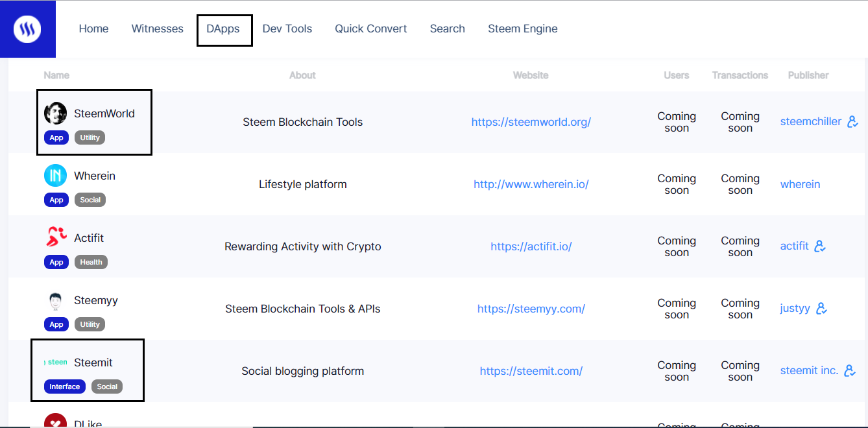
Task: Click the verified icon beside actifit publisher
Action: 820,246
